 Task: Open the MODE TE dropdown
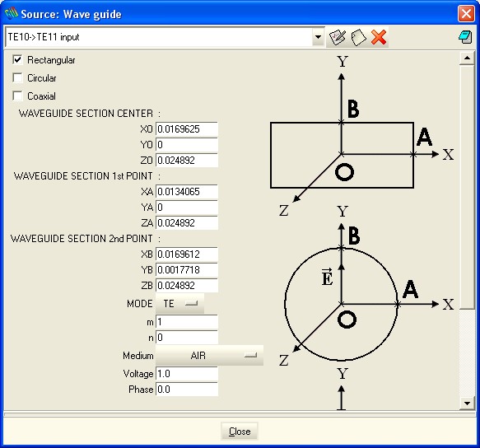click(179, 303)
